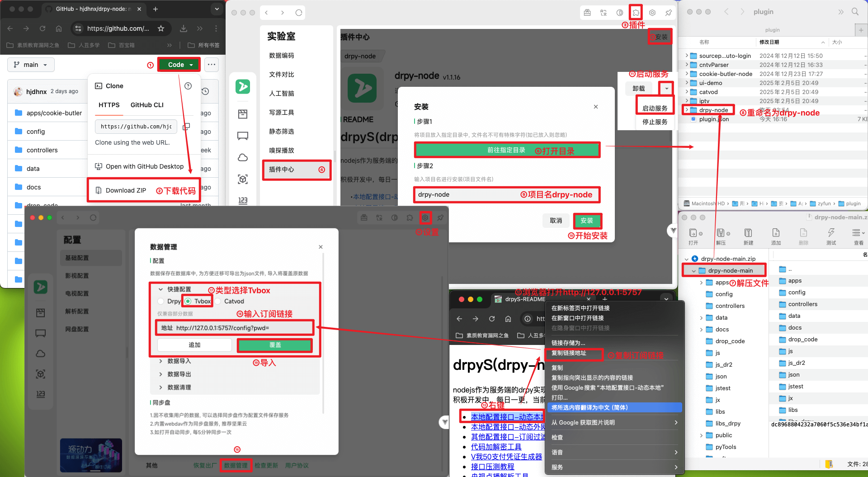Click the Clone help question-mark icon

pos(188,86)
